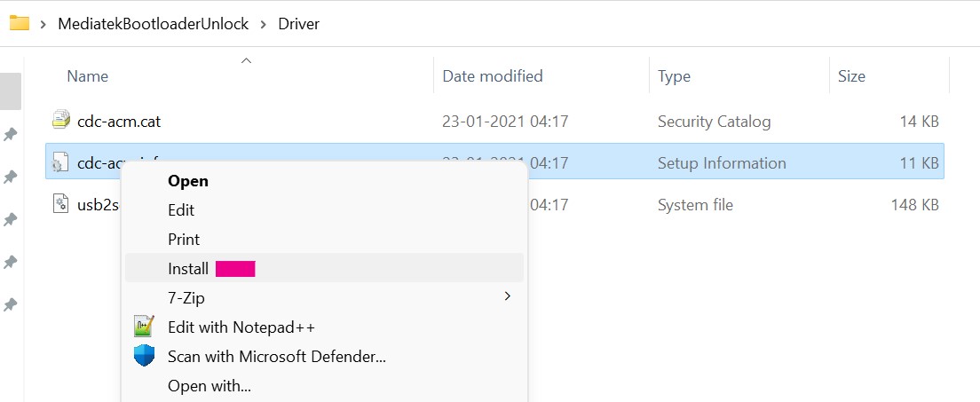Image resolution: width=980 pixels, height=402 pixels.
Task: Select the cdc-acm.cat file icon
Action: click(x=60, y=121)
